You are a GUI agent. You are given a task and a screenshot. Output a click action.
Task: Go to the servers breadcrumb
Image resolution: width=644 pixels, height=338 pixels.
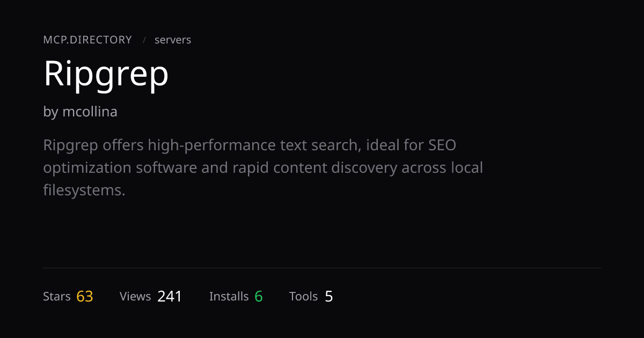tap(173, 40)
